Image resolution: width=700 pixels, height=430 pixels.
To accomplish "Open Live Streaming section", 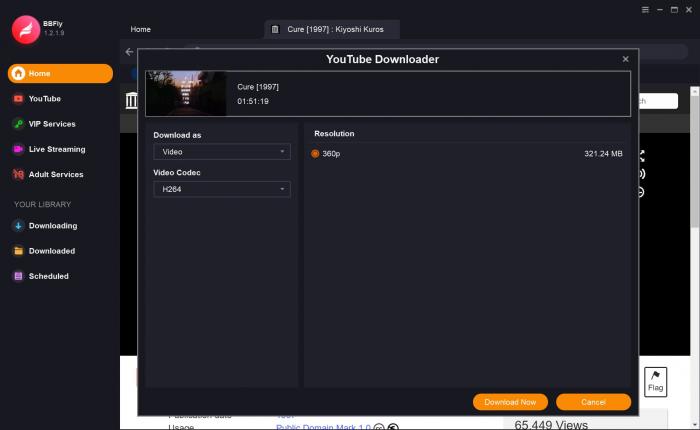I will coord(57,149).
